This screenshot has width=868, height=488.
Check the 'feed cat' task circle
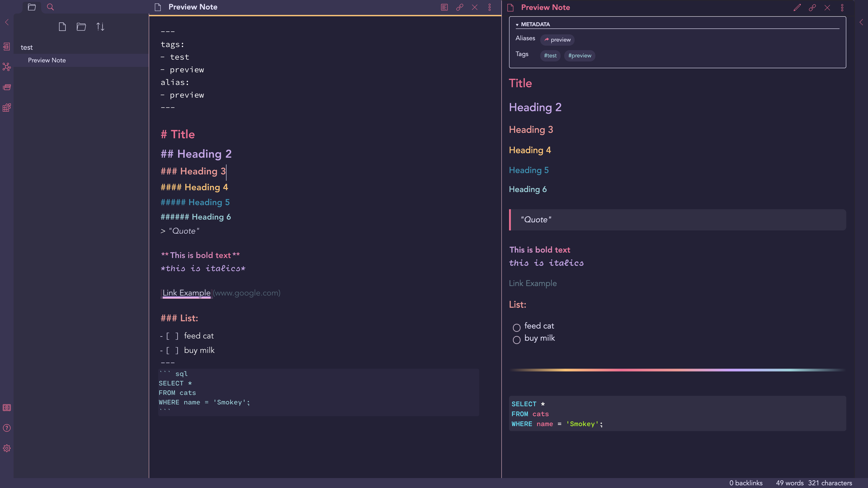click(x=517, y=327)
